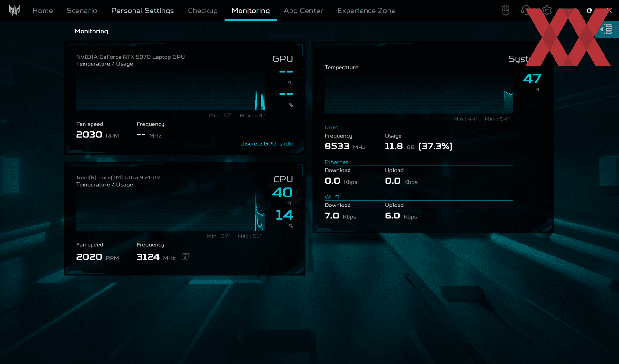Expand the teal side panel arrow
This screenshot has height=364, width=619.
606,29
